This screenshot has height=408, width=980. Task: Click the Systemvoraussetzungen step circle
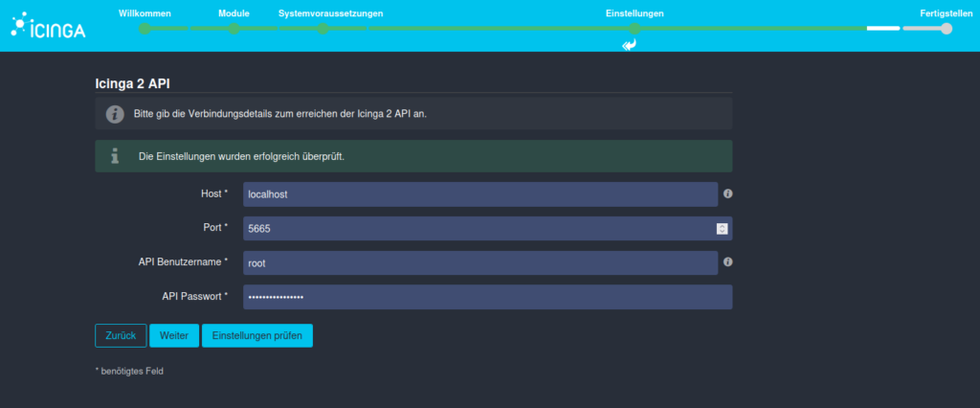(x=323, y=29)
